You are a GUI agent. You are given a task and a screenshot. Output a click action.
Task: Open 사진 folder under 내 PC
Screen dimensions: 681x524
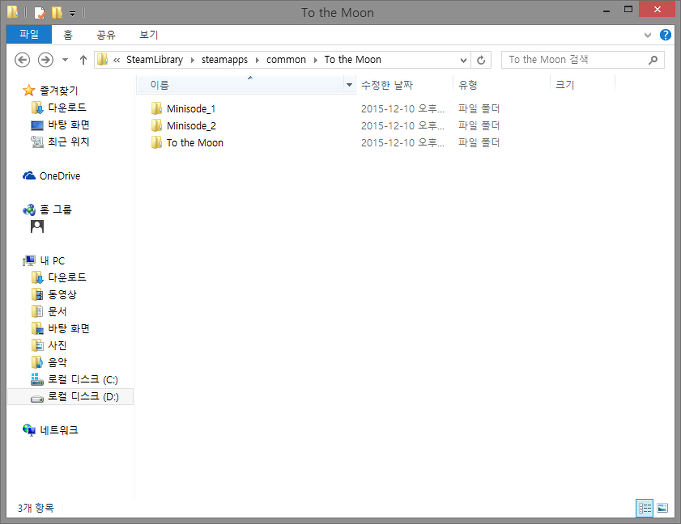[57, 345]
